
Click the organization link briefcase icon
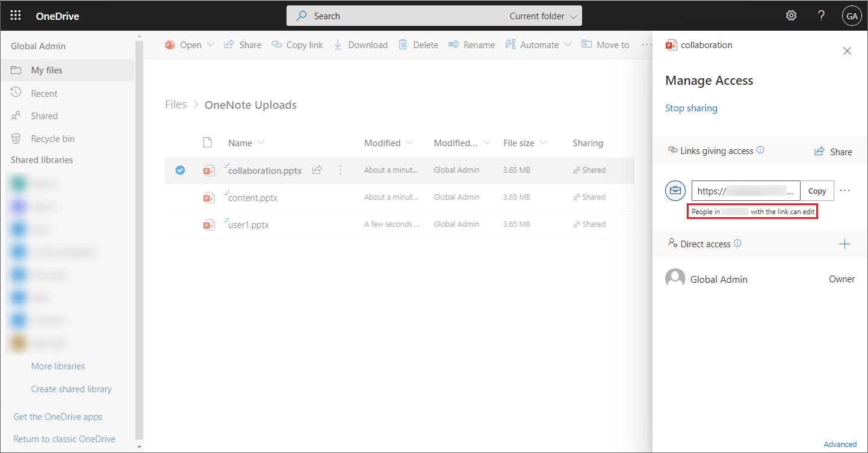pyautogui.click(x=675, y=191)
